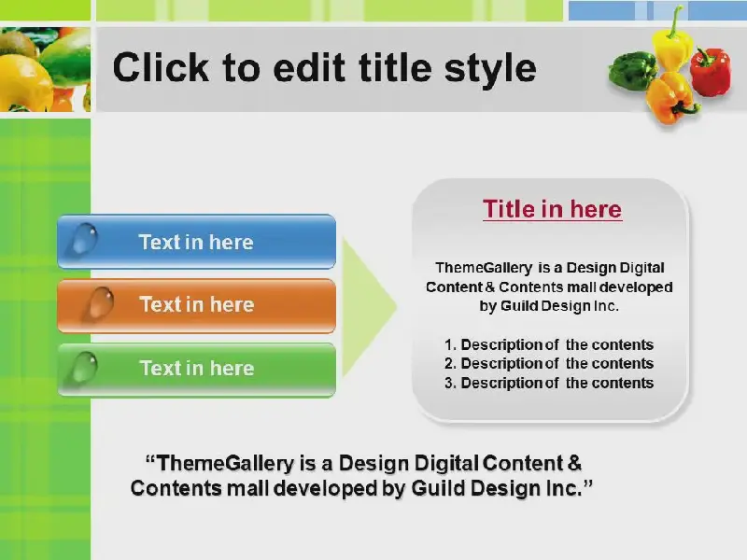
Task: Select "3. Description of the contents" line
Action: point(549,383)
